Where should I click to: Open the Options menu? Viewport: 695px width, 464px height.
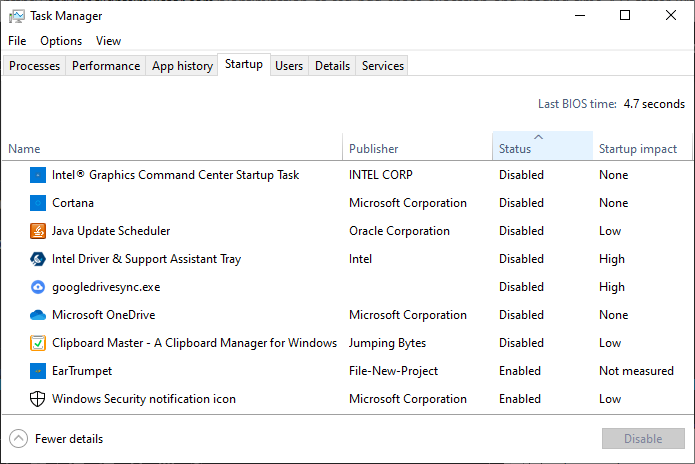coord(61,41)
